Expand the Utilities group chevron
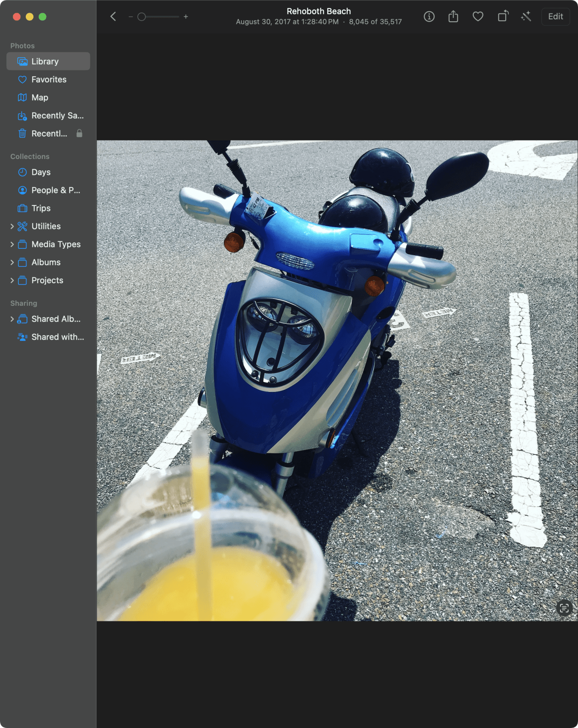 pyautogui.click(x=12, y=226)
